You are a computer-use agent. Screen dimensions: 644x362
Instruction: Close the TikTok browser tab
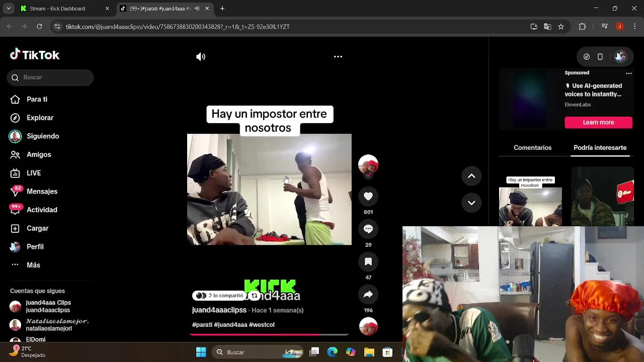207,9
